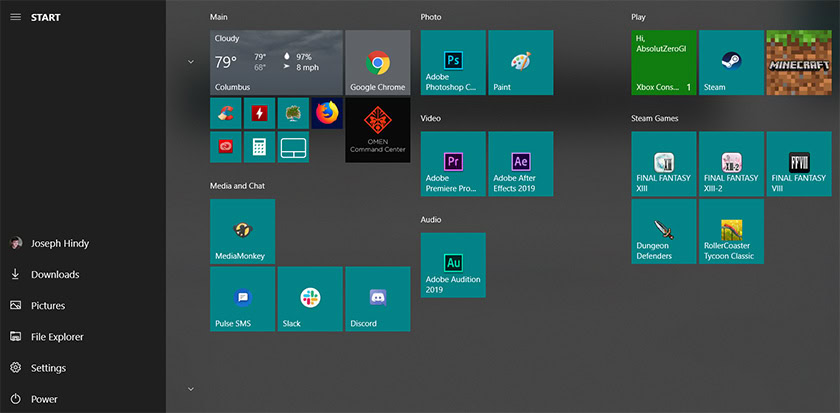Open the Columbus weather tile
Image resolution: width=840 pixels, height=413 pixels.
click(276, 63)
